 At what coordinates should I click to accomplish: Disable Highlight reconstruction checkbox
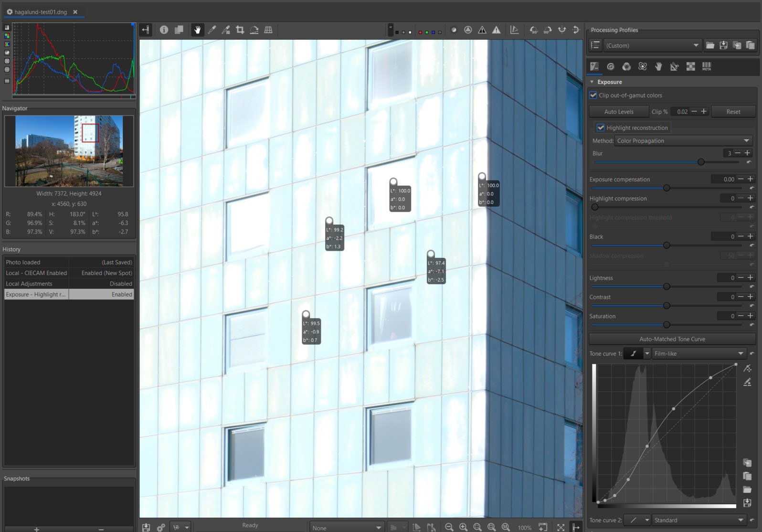[601, 128]
